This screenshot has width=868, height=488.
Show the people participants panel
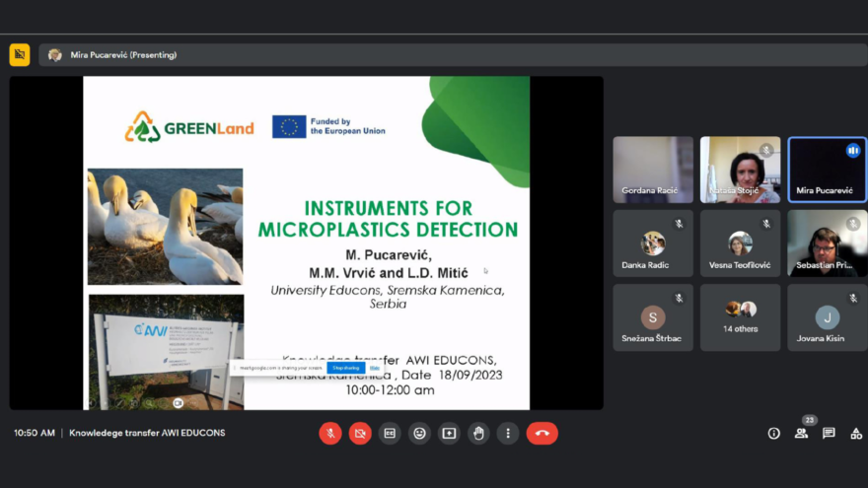[802, 433]
